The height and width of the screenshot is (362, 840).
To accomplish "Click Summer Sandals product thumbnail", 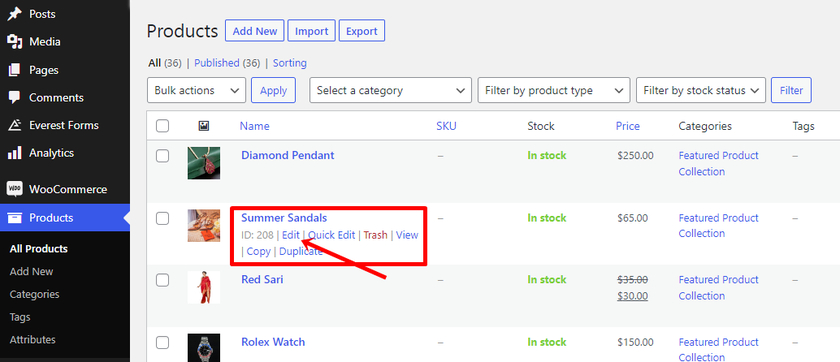I will tap(204, 225).
